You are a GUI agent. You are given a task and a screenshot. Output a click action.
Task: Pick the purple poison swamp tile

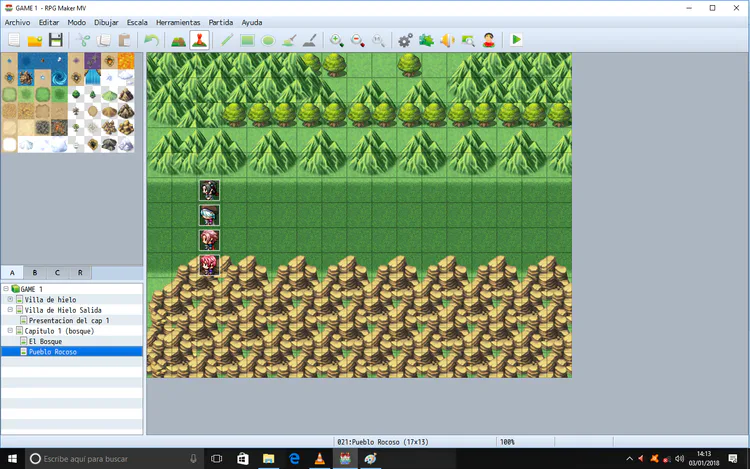92,61
